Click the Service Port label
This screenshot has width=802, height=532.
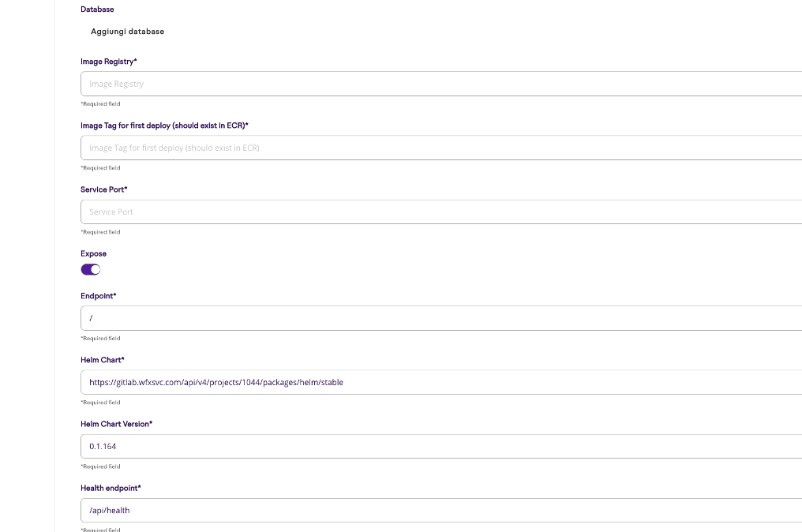[103, 189]
